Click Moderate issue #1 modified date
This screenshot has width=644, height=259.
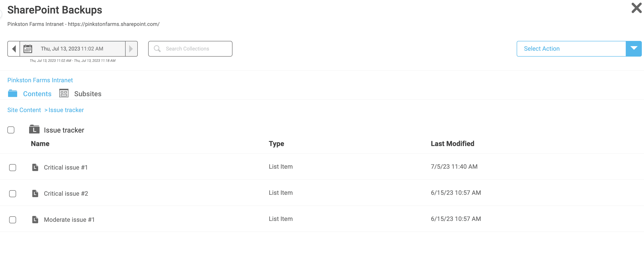tap(456, 219)
